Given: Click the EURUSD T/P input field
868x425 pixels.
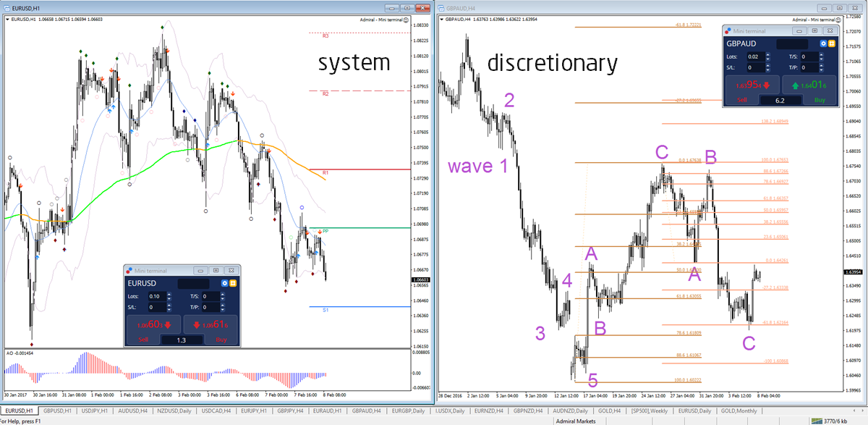Looking at the screenshot, I should pyautogui.click(x=211, y=307).
